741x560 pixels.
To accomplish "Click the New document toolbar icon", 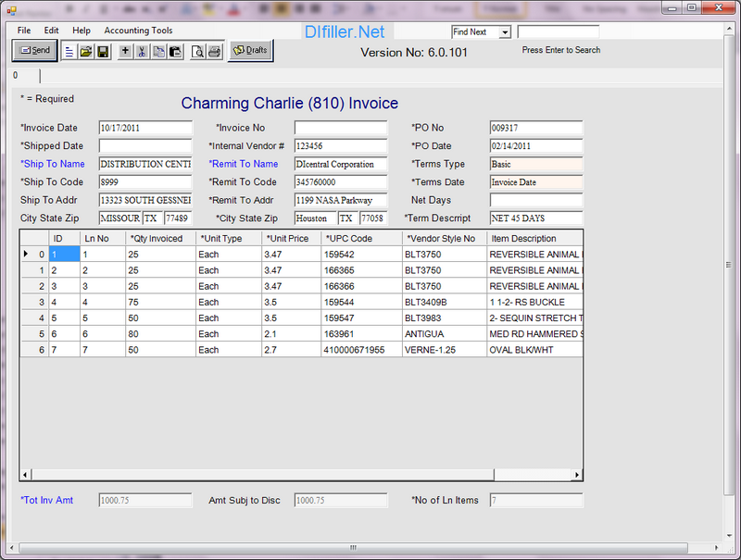I will 69,52.
